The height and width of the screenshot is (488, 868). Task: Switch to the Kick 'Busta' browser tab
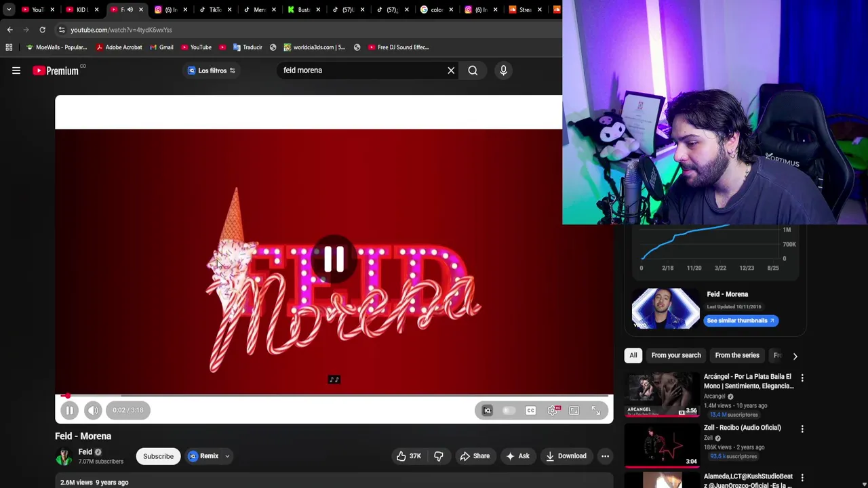click(303, 9)
